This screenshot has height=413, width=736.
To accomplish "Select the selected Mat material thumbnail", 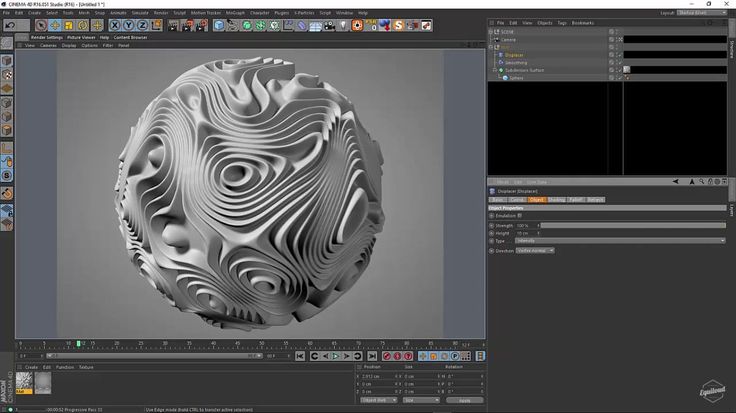I will point(24,382).
